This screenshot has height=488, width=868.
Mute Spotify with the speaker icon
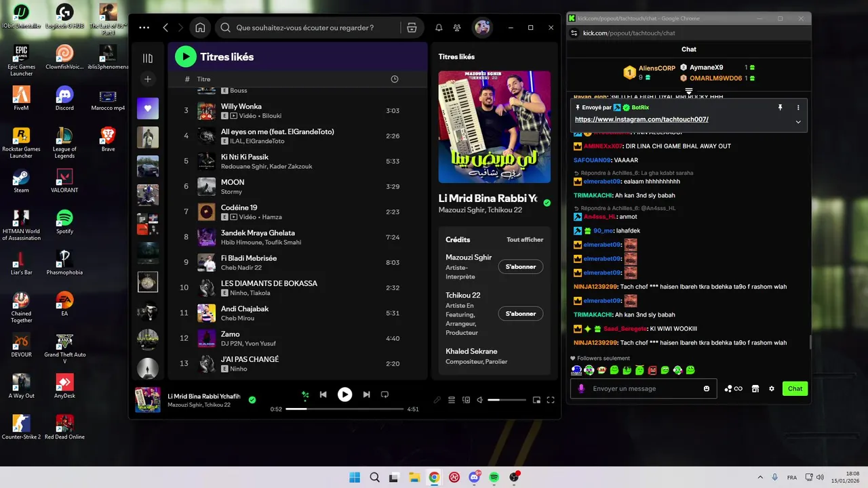click(x=479, y=400)
